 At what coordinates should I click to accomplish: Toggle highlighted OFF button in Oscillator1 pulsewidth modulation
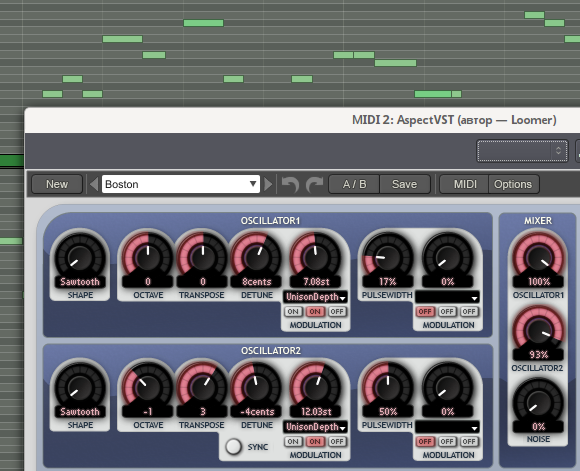[425, 312]
